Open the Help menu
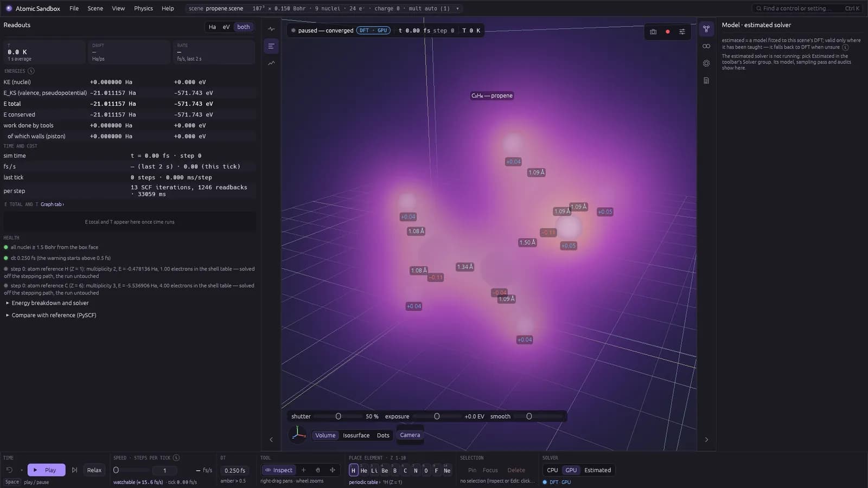The image size is (868, 488). [168, 9]
